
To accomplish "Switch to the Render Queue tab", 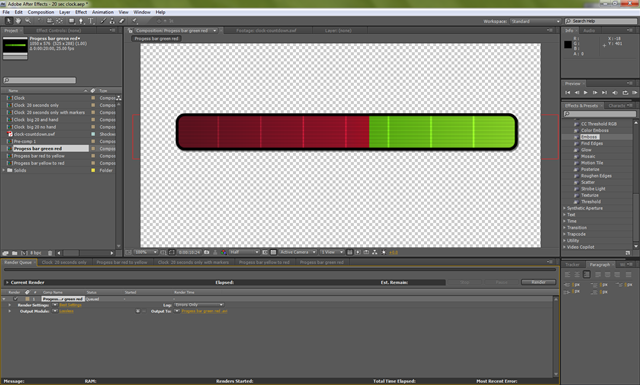I will tap(18, 262).
